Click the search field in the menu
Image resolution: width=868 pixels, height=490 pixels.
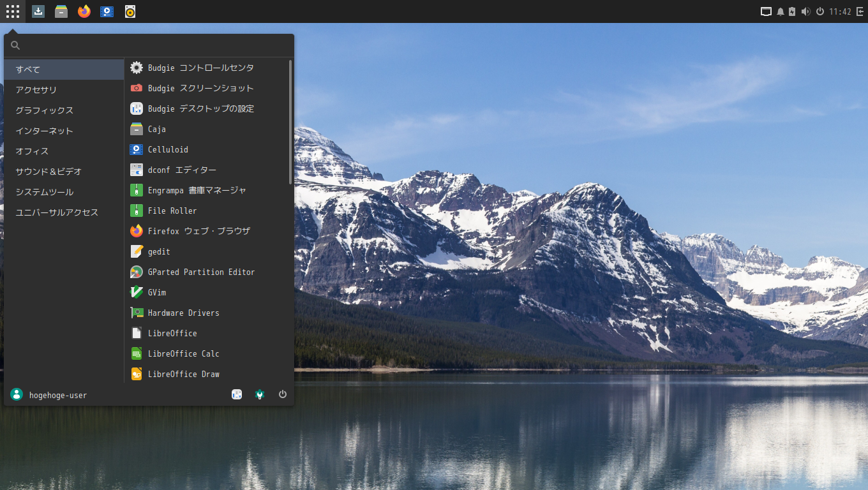[x=147, y=45]
